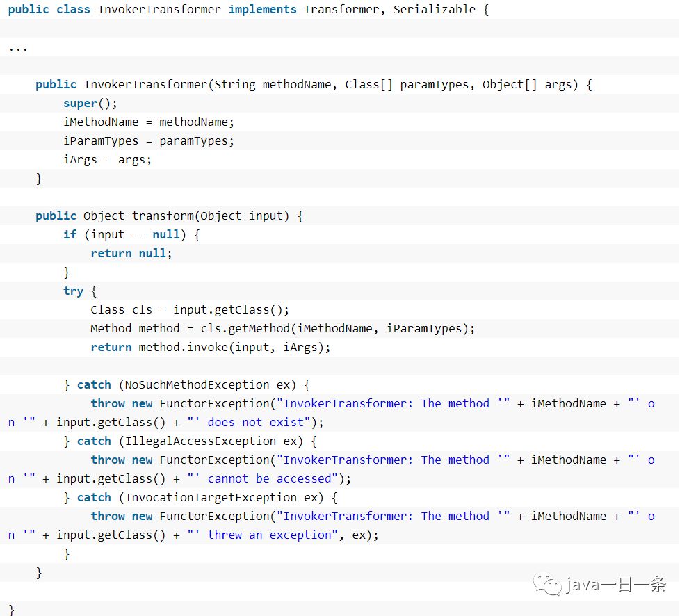This screenshot has height=616, width=689.
Task: Click the 'threw an exception' string text
Action: (x=269, y=535)
